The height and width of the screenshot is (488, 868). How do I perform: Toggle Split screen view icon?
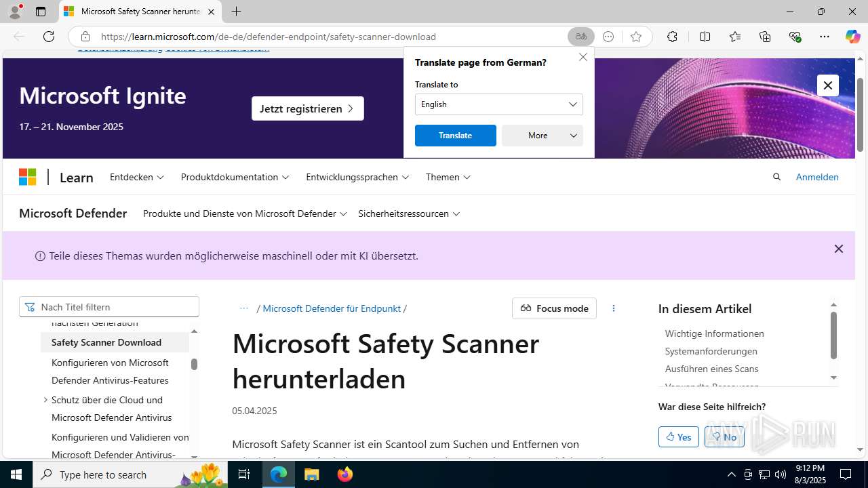(705, 37)
